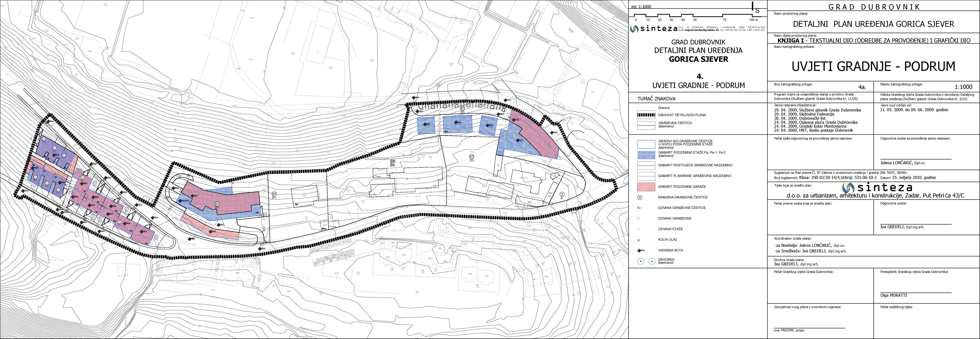Click the 100 m mark on scale bar
The width and height of the screenshot is (980, 339).
point(753,20)
